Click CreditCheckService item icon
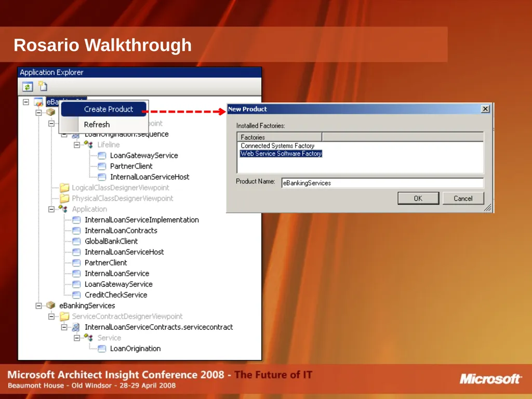This screenshot has height=399, width=532. (x=77, y=295)
